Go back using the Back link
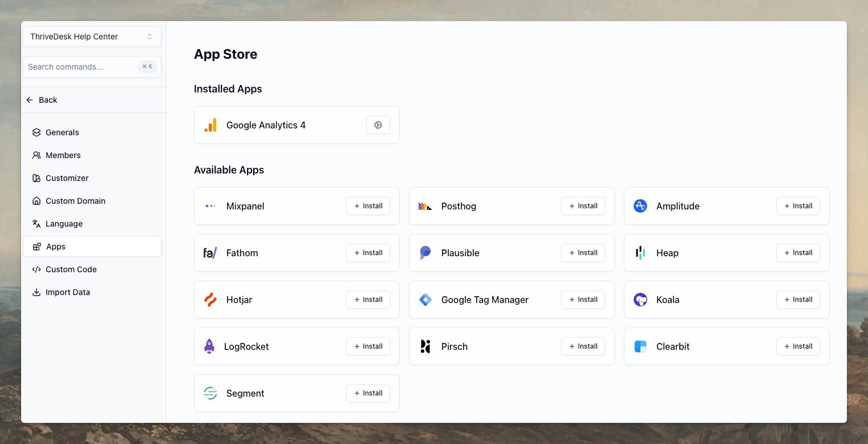Image resolution: width=868 pixels, height=444 pixels. [42, 100]
